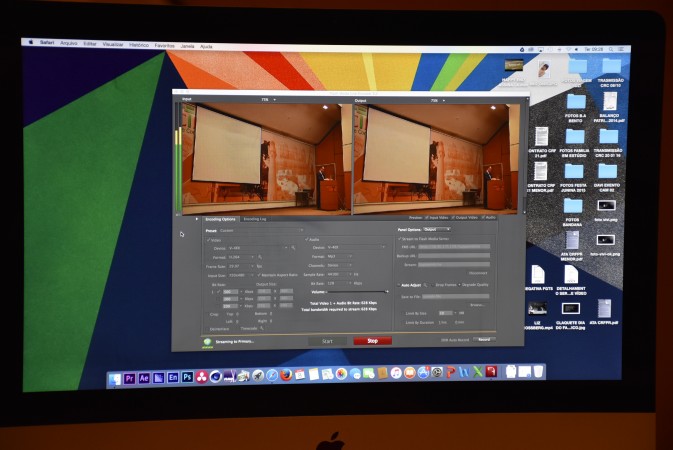Click the Record button
Viewport: 673px width, 450px height.
pos(484,339)
